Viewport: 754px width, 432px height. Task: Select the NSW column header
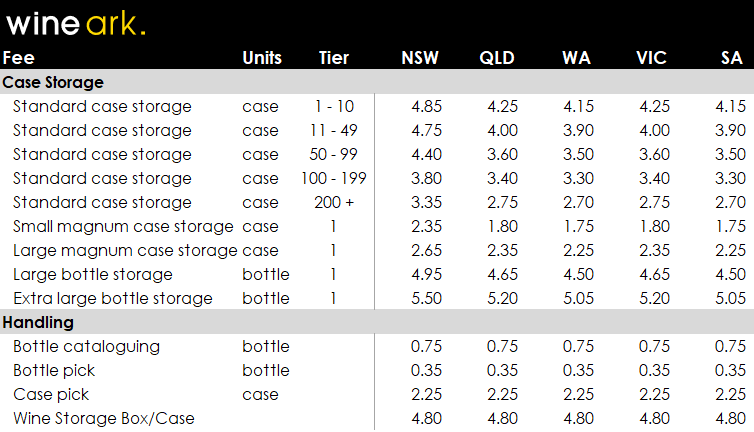tap(420, 58)
